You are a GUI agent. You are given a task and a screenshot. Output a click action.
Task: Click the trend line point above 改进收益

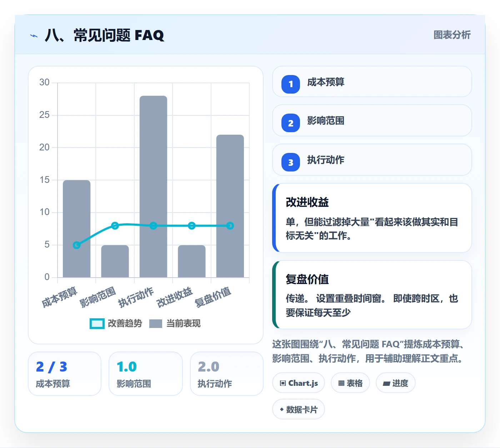pyautogui.click(x=192, y=225)
